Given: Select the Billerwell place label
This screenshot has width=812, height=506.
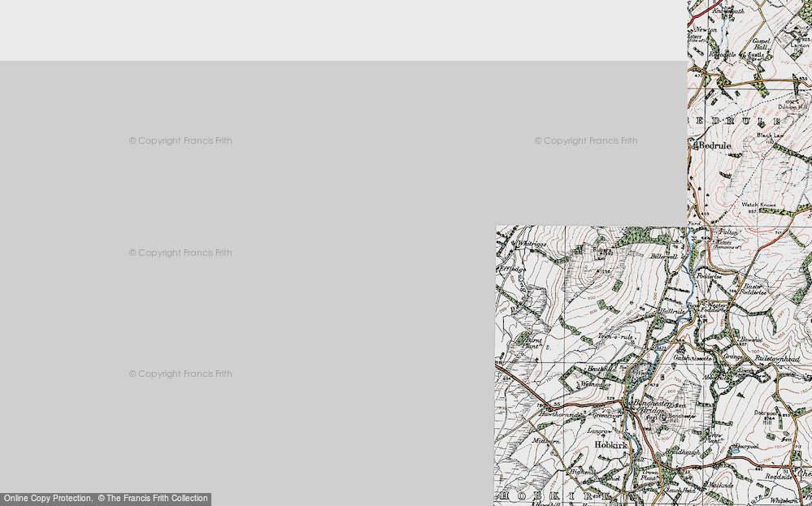Looking at the screenshot, I should (x=664, y=256).
